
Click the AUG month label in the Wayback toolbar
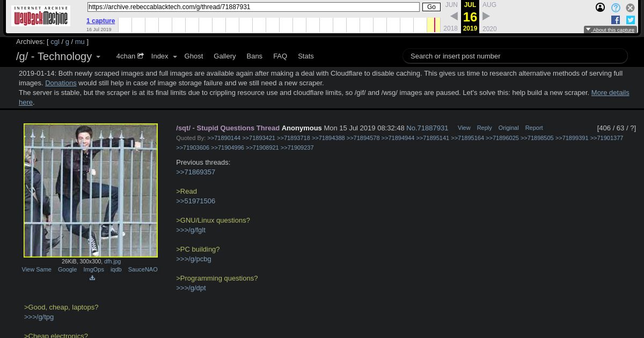[489, 5]
